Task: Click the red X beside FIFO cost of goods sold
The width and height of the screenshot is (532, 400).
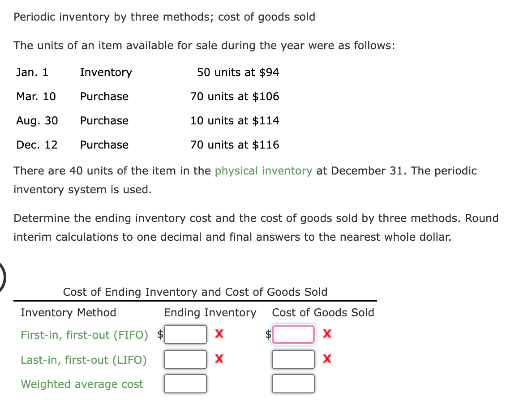Action: (x=326, y=334)
